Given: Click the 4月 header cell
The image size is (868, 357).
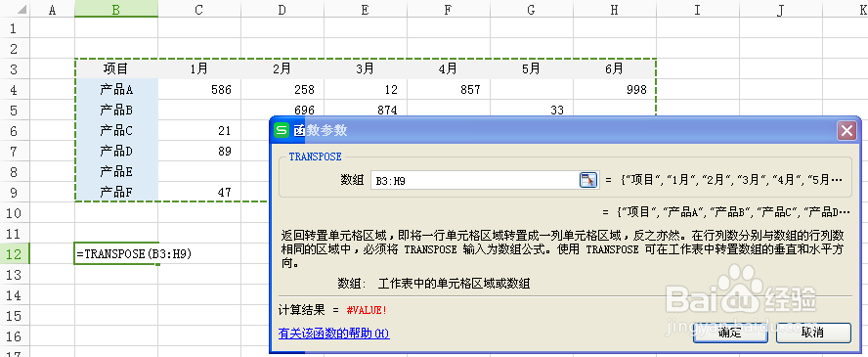Looking at the screenshot, I should (449, 68).
